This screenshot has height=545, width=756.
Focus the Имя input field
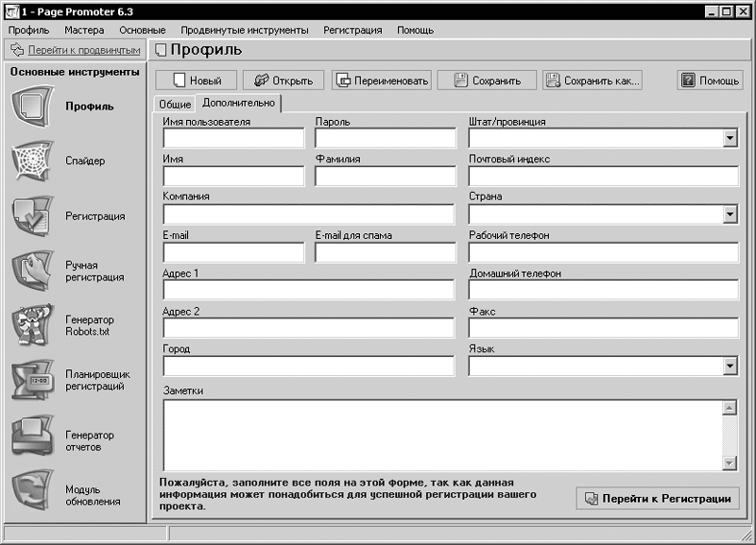click(233, 177)
